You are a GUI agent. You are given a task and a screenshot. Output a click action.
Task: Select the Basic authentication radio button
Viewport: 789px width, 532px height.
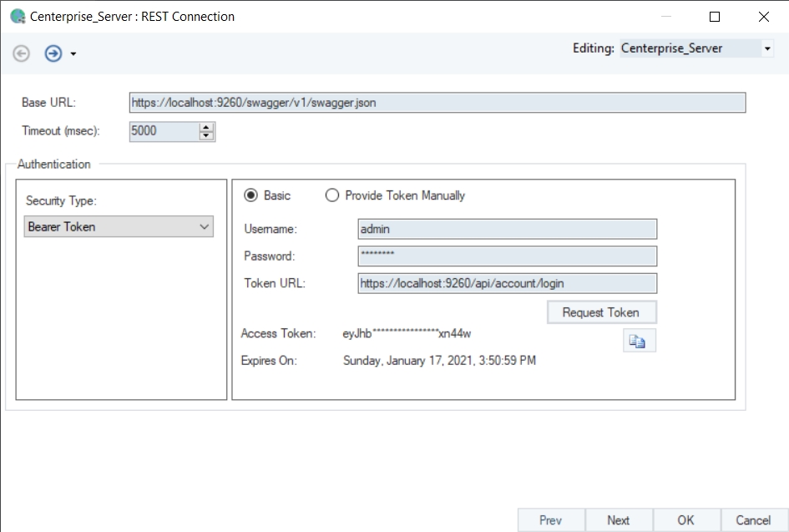pyautogui.click(x=250, y=195)
